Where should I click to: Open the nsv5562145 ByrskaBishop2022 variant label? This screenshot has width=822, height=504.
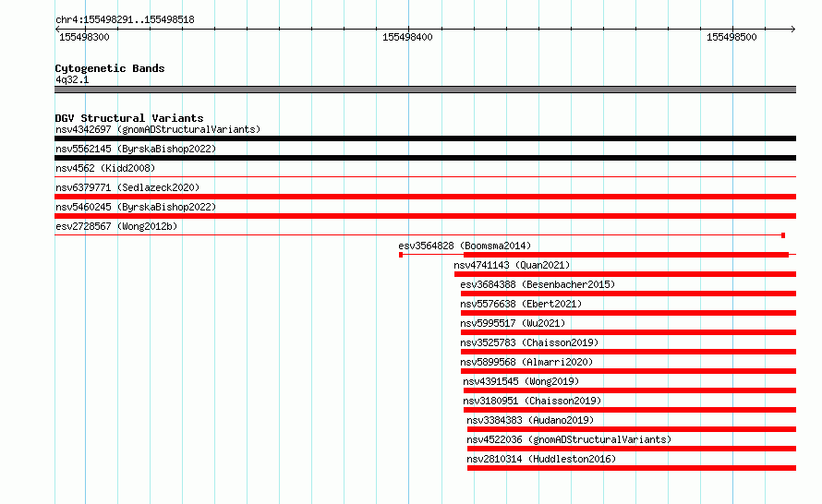(136, 149)
